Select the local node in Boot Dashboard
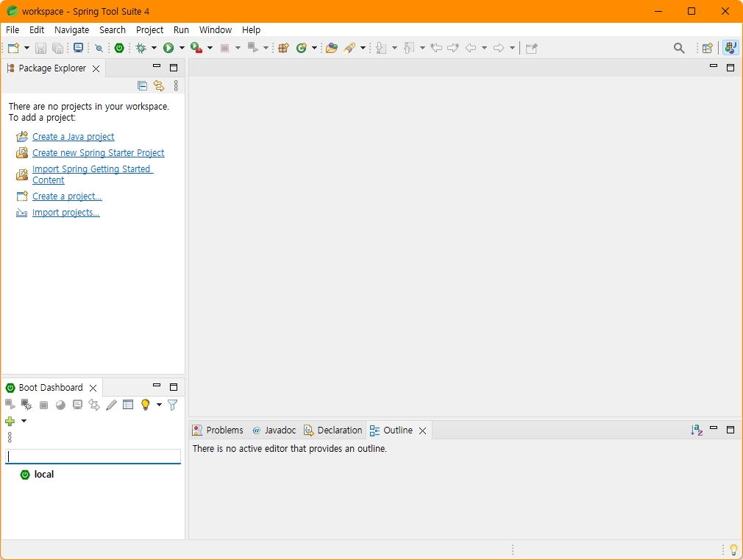 [43, 474]
